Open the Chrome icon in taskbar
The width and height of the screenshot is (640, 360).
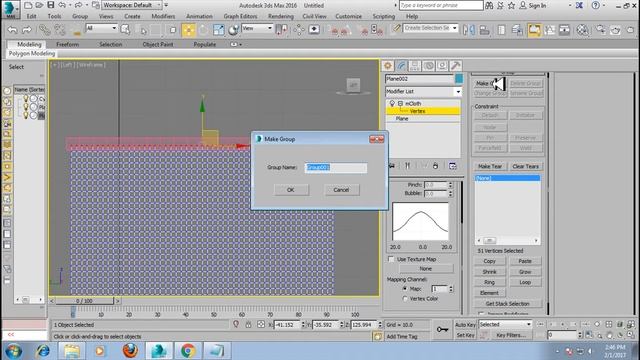tap(188, 351)
